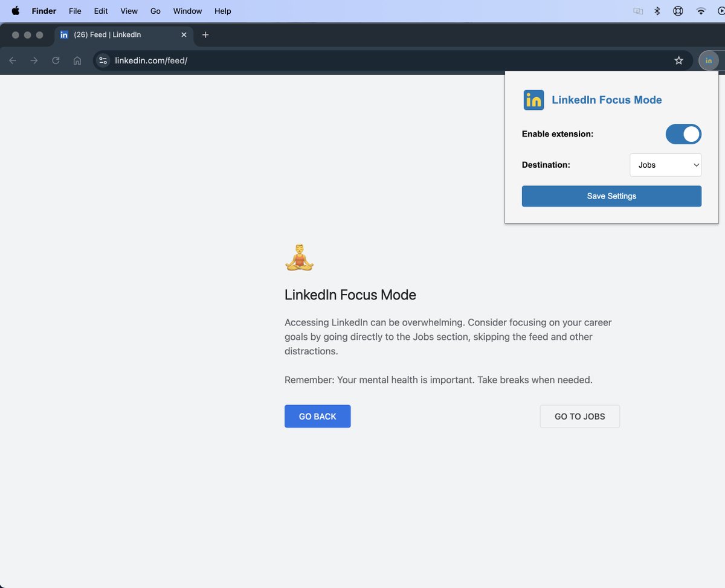Click the screen mirroring menu bar icon
This screenshot has width=725, height=588.
point(637,11)
